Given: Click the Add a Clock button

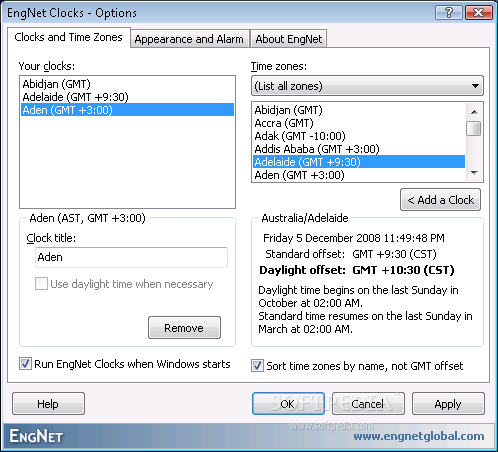Looking at the screenshot, I should (440, 200).
